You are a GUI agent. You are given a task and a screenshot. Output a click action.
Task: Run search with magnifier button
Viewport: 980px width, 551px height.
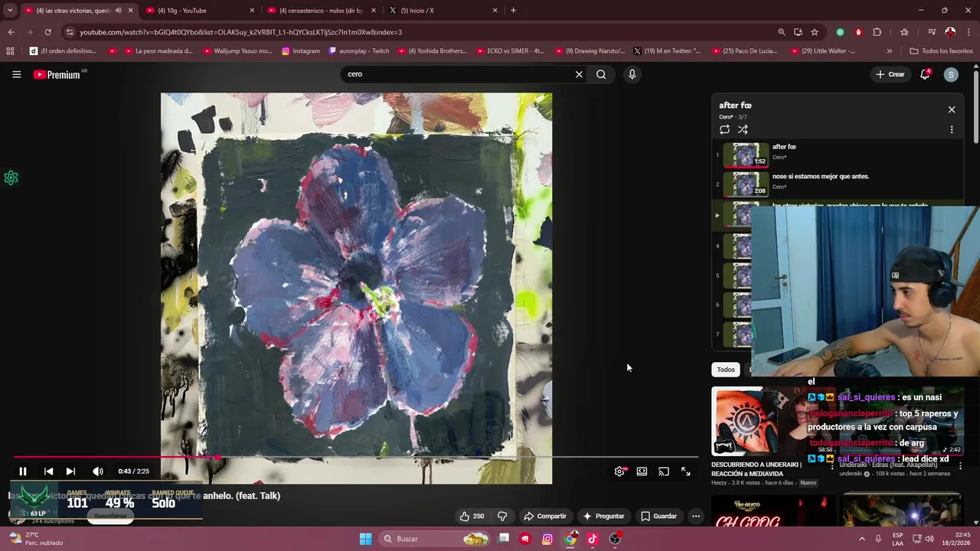[x=601, y=74]
